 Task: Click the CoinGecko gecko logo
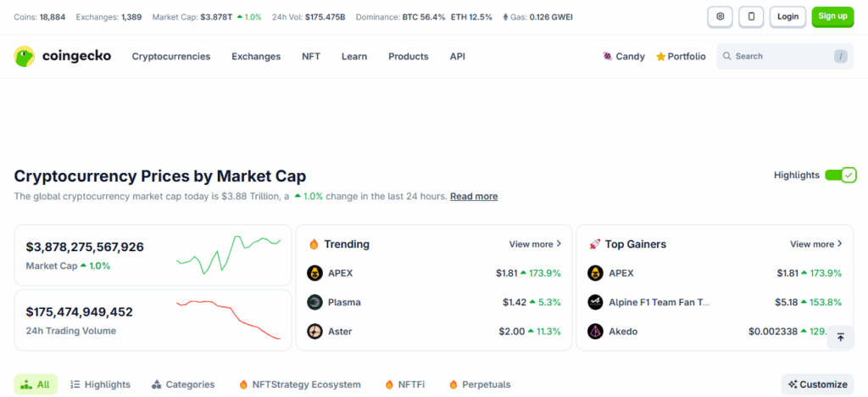coord(25,57)
